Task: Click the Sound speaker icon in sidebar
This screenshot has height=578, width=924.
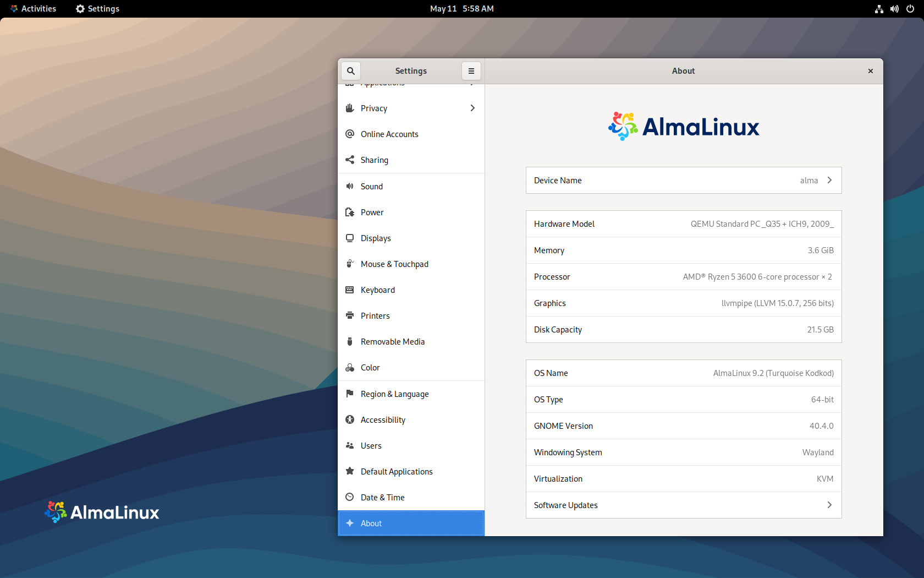Action: tap(350, 186)
